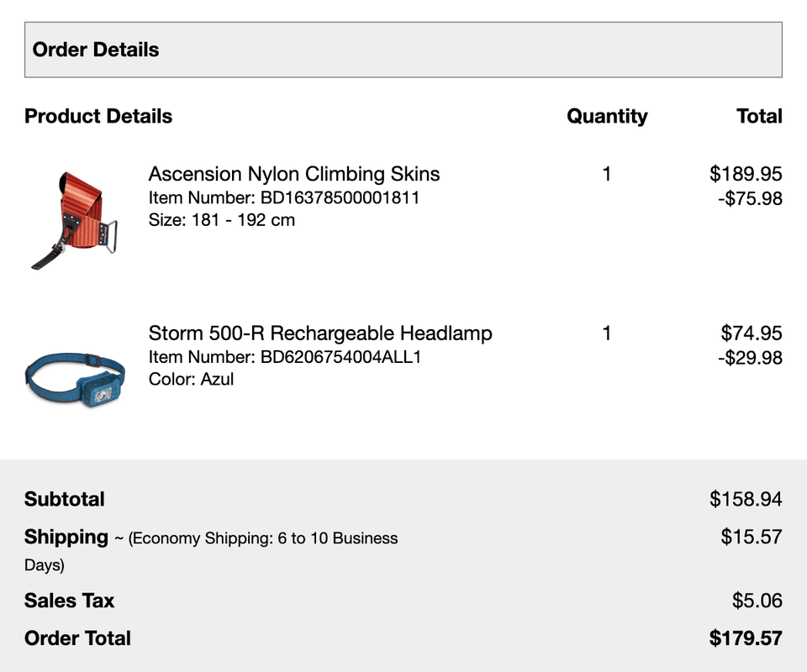Screen dimensions: 807x672
Task: Click the Subtotal amount $158.94
Action: pyautogui.click(x=746, y=499)
